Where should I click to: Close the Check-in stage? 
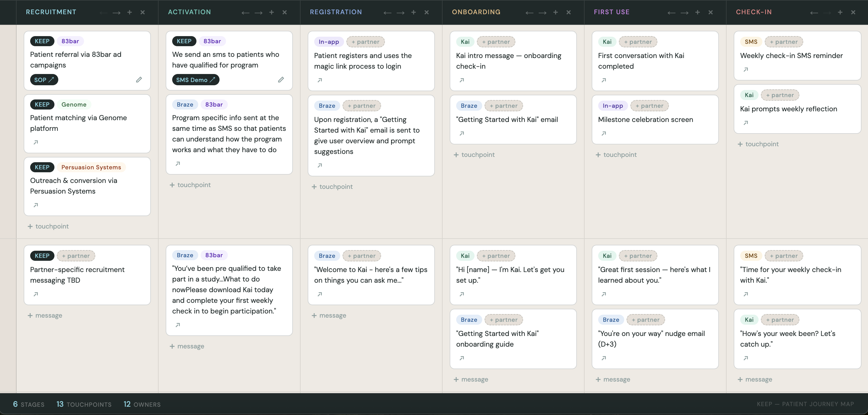pyautogui.click(x=854, y=12)
